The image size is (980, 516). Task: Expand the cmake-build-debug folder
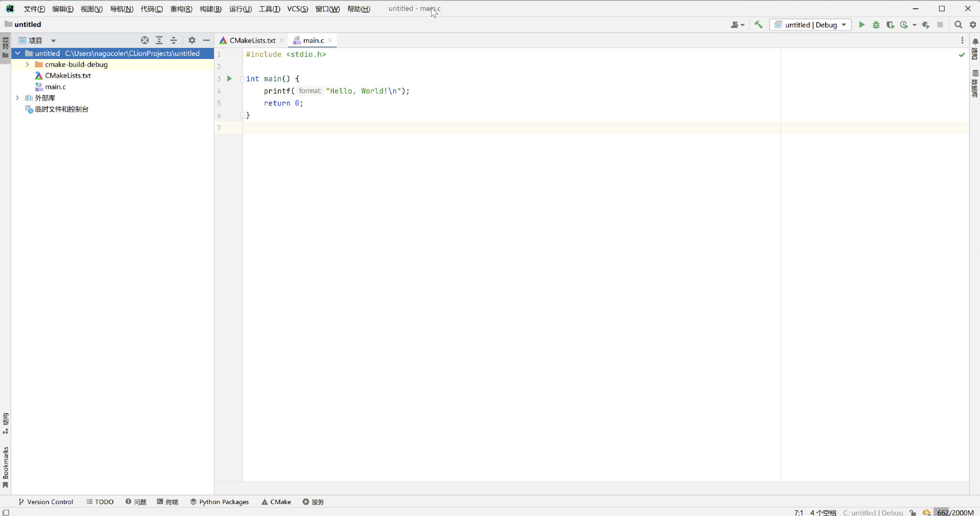(x=27, y=64)
